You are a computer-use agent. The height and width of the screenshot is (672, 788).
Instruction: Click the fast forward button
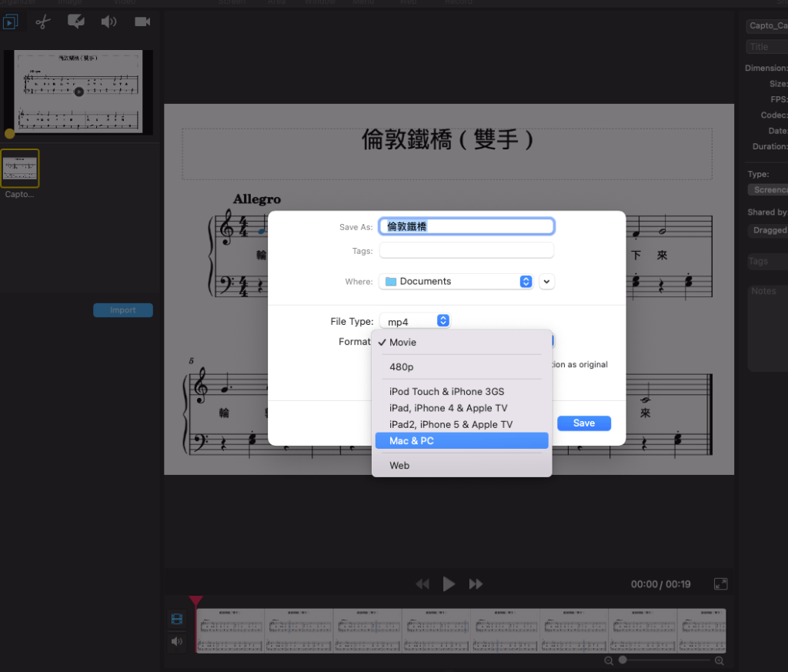pos(476,584)
